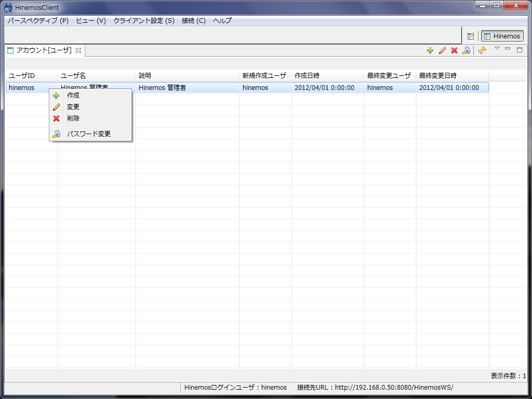Click the 接続先URL status bar text
This screenshot has width=532, height=399.
pos(375,388)
